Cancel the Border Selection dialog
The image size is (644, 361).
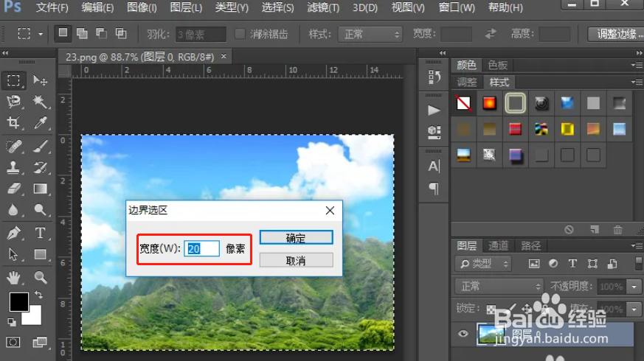(296, 261)
